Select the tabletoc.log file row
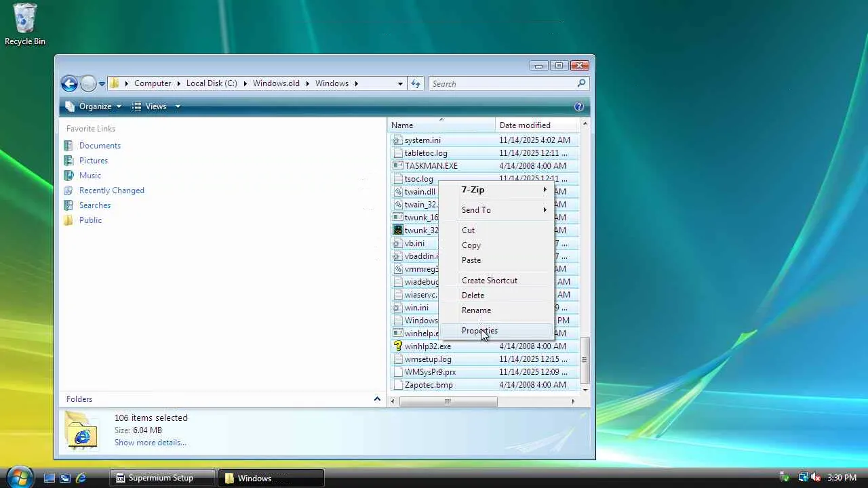 pos(485,153)
